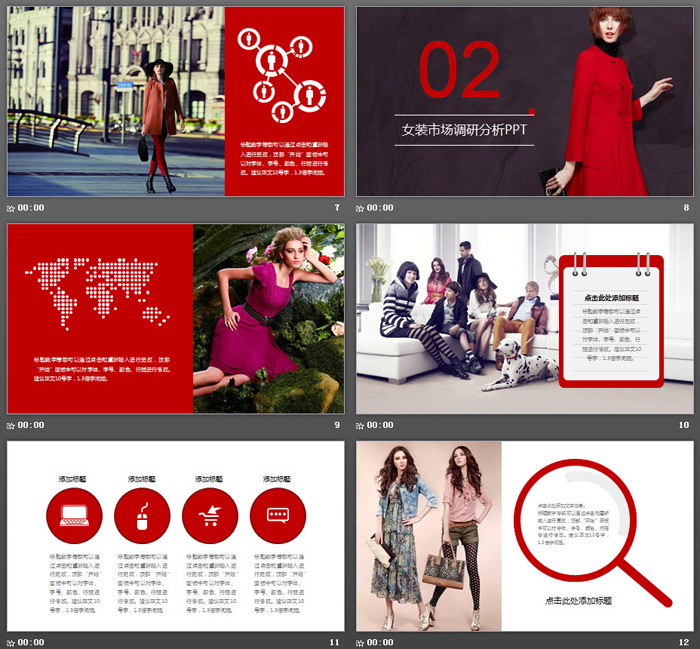Screen dimensions: 700x649
Task: Select the chat bubble icon on slide 11
Action: coord(278,517)
